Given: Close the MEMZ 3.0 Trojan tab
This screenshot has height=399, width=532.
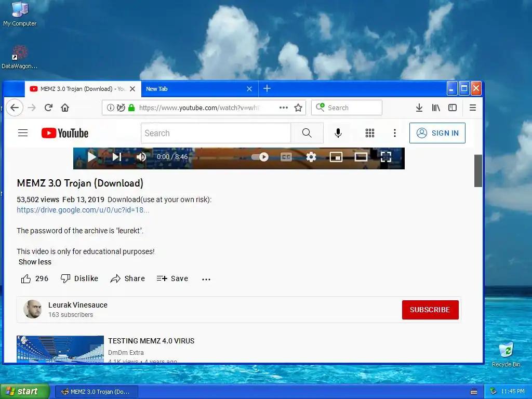Looking at the screenshot, I should click(x=132, y=89).
